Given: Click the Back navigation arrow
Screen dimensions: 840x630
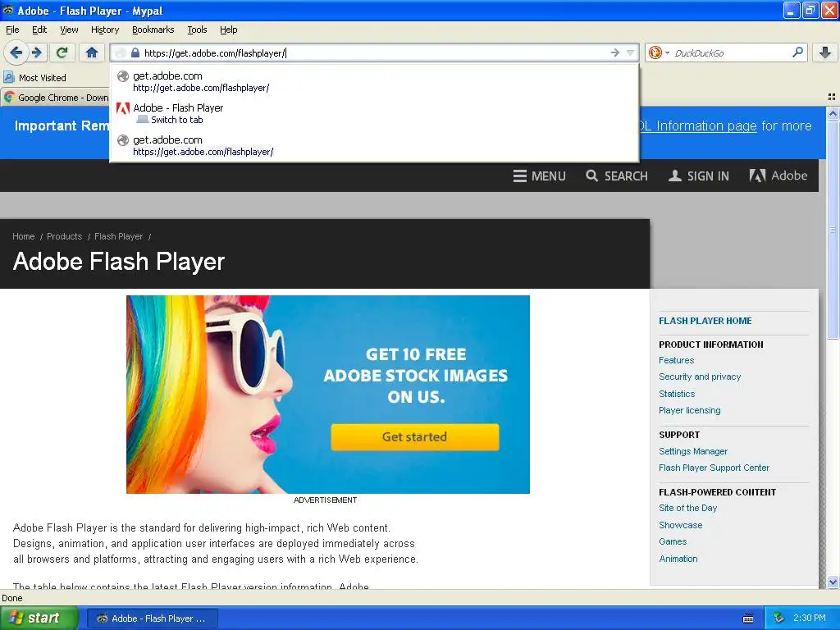Looking at the screenshot, I should tap(16, 52).
